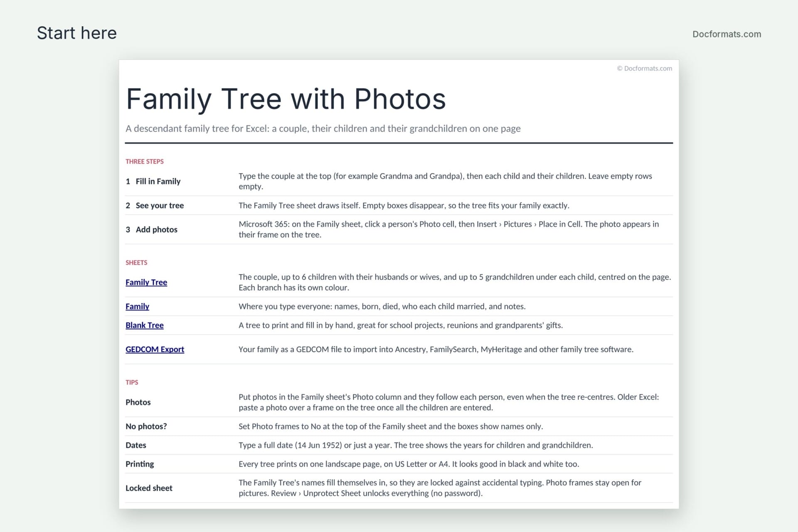Click the subtitle about a descendant family tree
798x532 pixels.
323,128
